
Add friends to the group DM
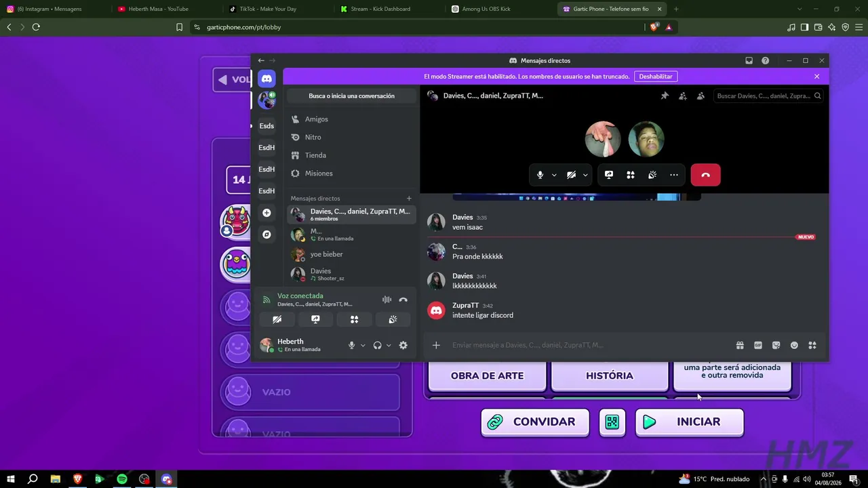(683, 96)
